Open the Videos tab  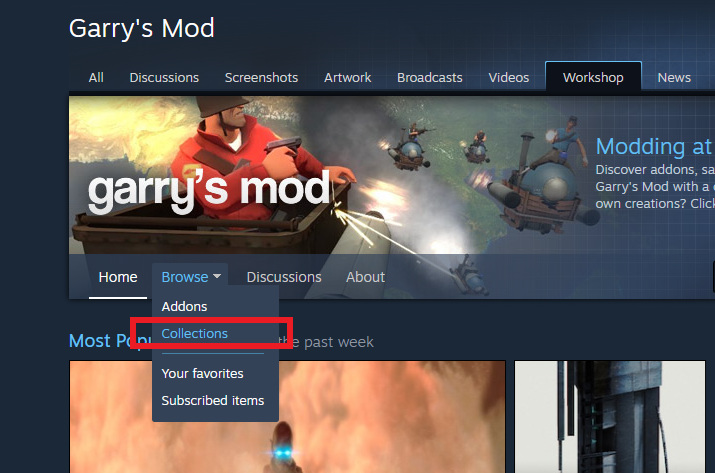coord(509,78)
